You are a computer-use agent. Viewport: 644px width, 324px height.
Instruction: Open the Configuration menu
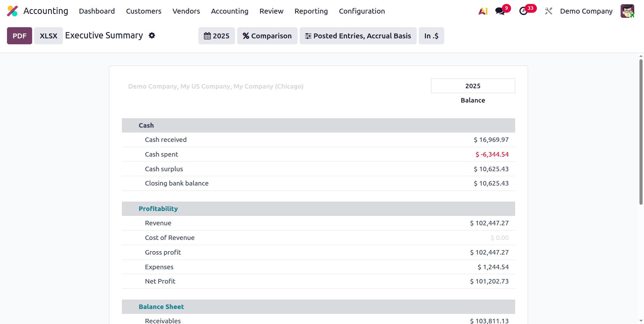tap(362, 11)
